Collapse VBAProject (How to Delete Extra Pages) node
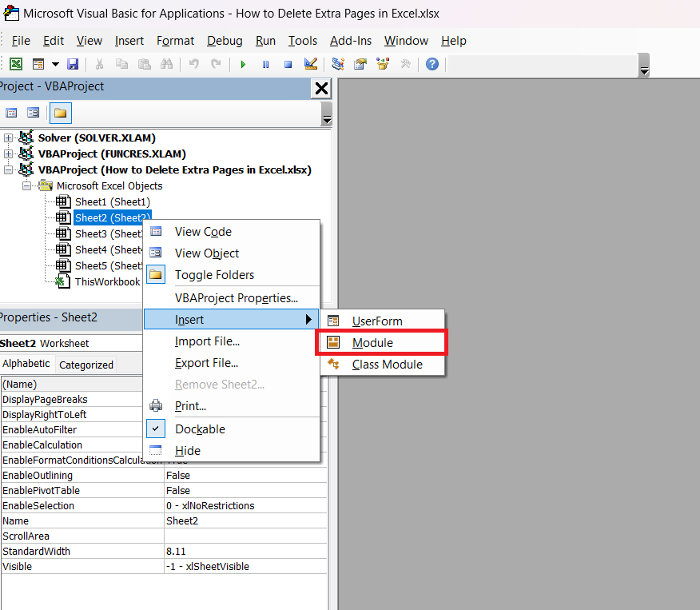 point(8,169)
